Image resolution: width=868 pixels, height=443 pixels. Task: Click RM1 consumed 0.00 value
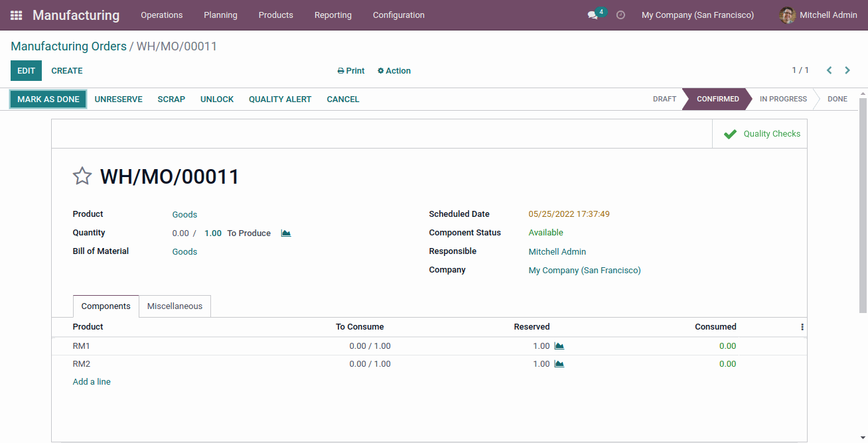click(727, 346)
